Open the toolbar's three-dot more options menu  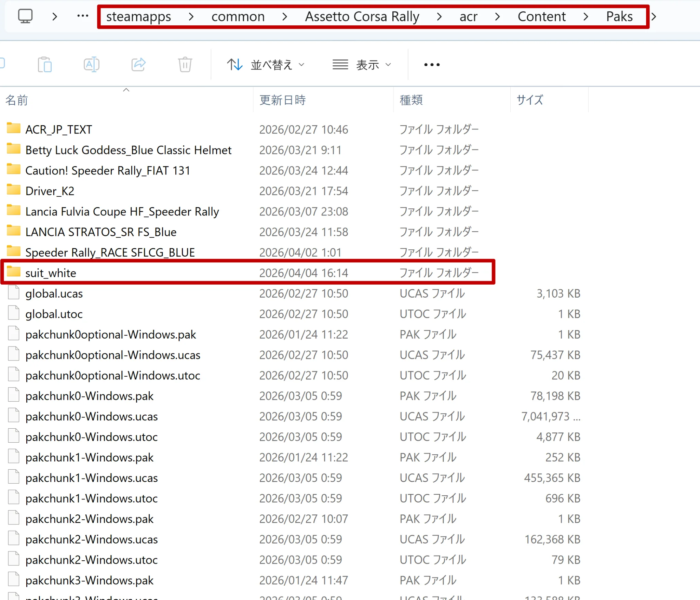click(432, 64)
